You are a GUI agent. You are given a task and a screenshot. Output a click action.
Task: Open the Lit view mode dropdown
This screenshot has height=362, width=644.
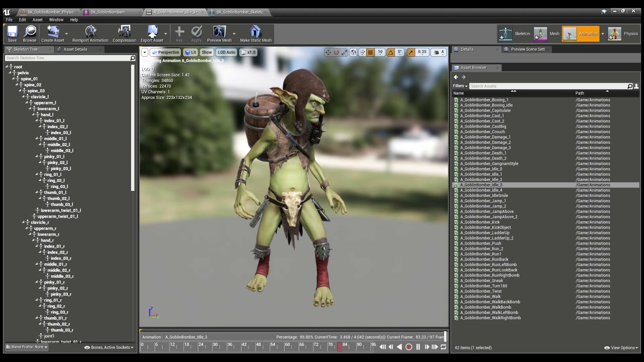click(190, 52)
